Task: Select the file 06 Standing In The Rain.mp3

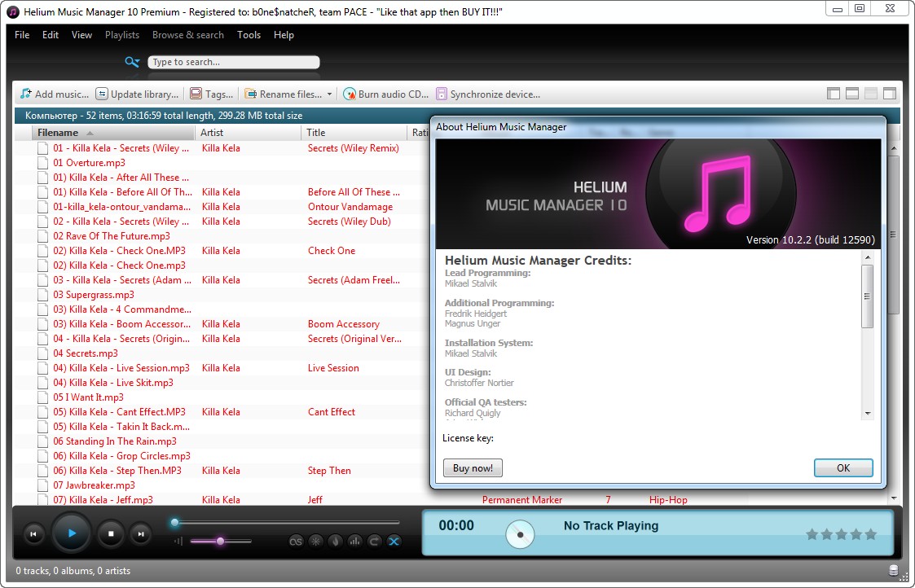Action: (x=114, y=441)
